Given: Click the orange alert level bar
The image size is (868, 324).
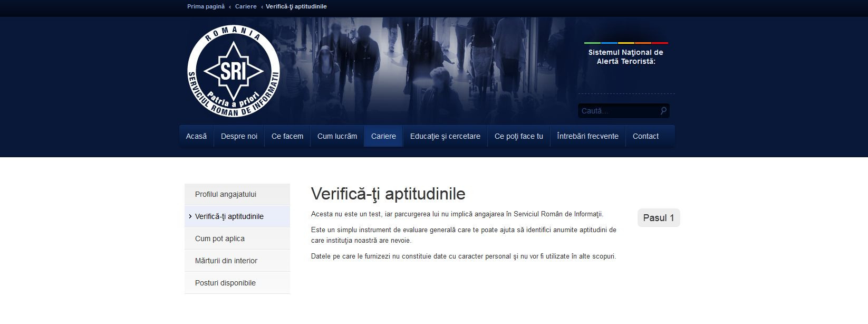Looking at the screenshot, I should pyautogui.click(x=643, y=43).
